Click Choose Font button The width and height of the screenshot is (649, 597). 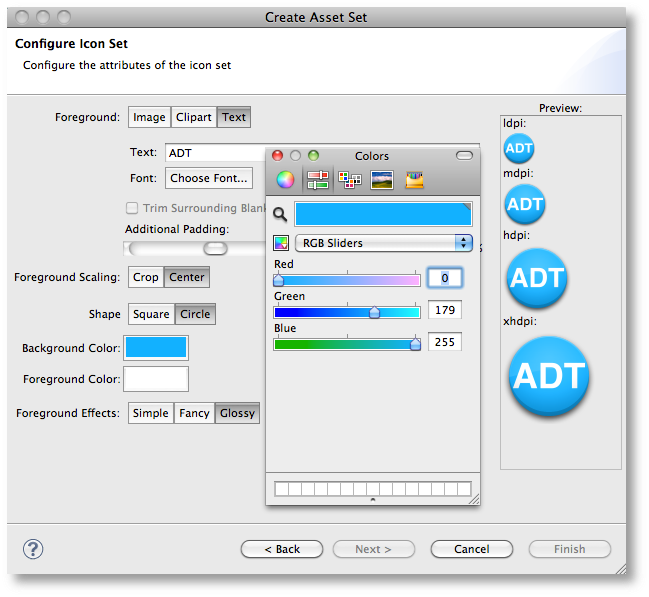click(209, 178)
